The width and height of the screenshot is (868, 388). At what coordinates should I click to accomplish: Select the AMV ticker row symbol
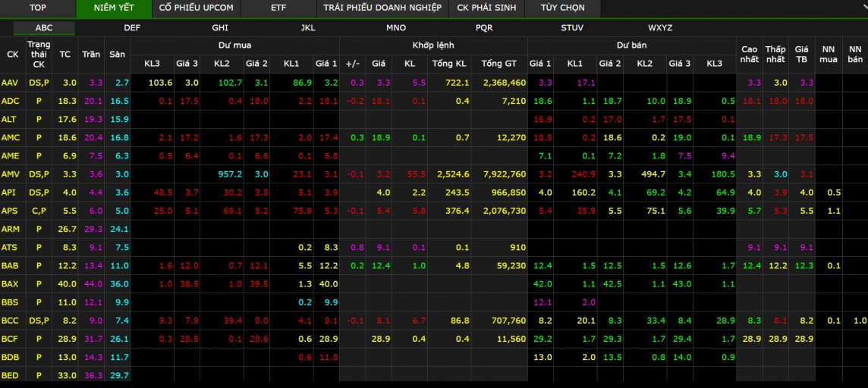[x=11, y=174]
